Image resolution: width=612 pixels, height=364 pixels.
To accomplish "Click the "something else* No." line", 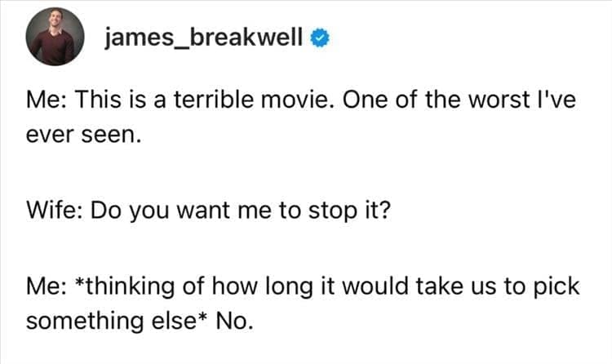I will click(x=140, y=319).
